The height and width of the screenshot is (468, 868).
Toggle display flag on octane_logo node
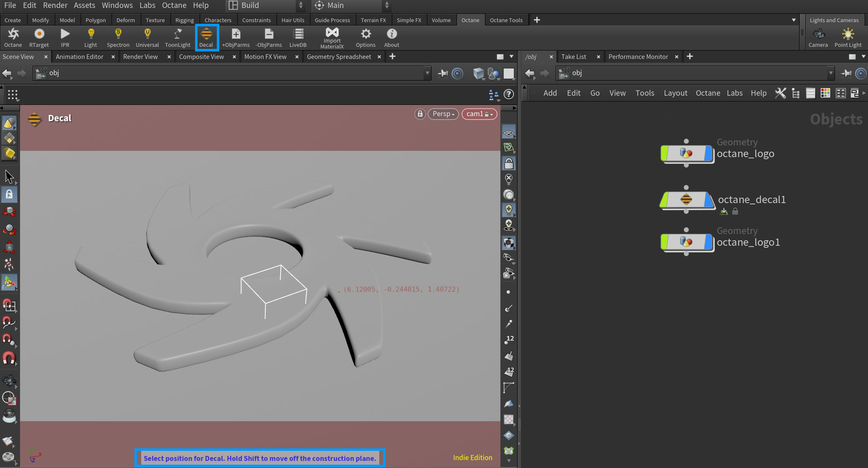coord(708,153)
